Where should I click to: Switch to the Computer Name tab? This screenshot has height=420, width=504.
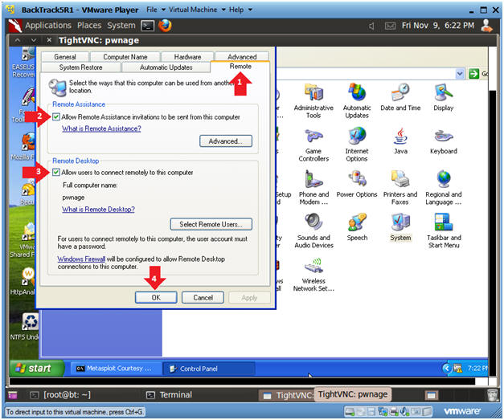tap(125, 56)
